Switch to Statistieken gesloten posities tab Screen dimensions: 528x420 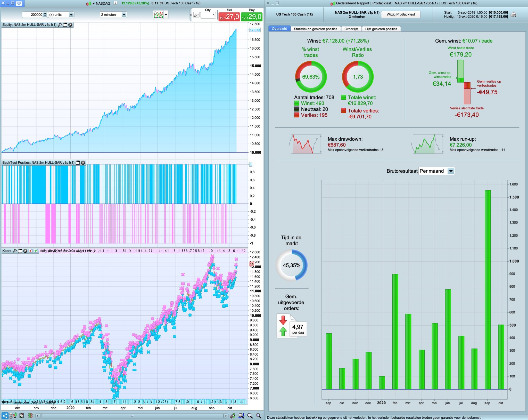coord(315,29)
